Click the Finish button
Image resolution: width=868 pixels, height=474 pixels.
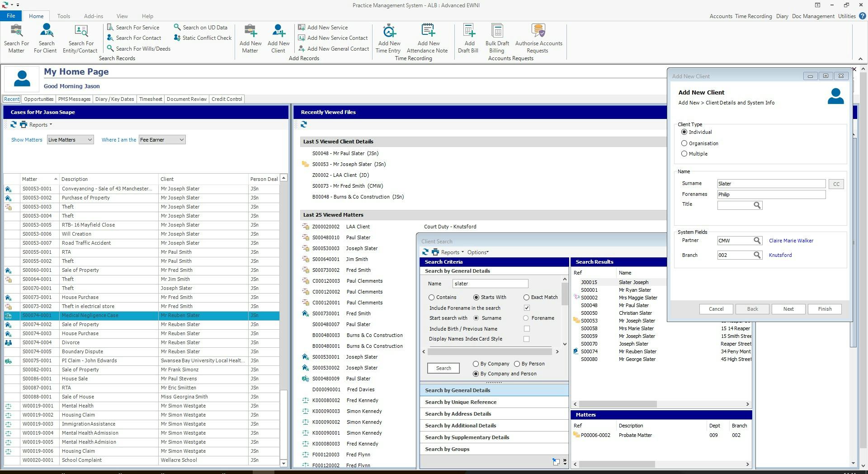click(824, 309)
